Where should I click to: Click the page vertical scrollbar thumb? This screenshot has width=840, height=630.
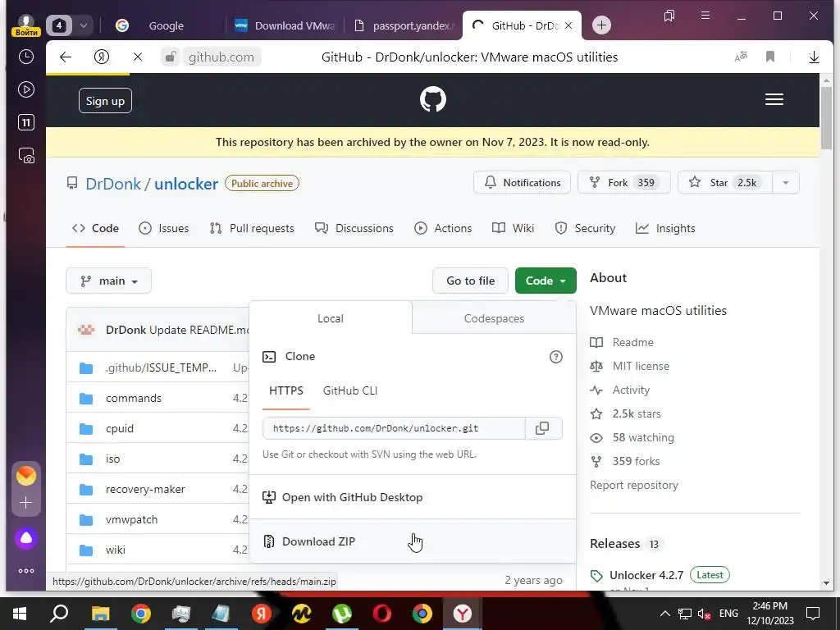click(826, 116)
